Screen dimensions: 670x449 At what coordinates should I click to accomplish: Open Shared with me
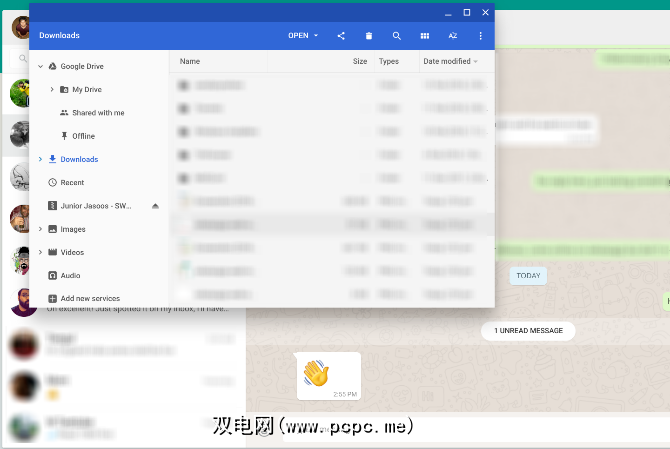pos(98,113)
